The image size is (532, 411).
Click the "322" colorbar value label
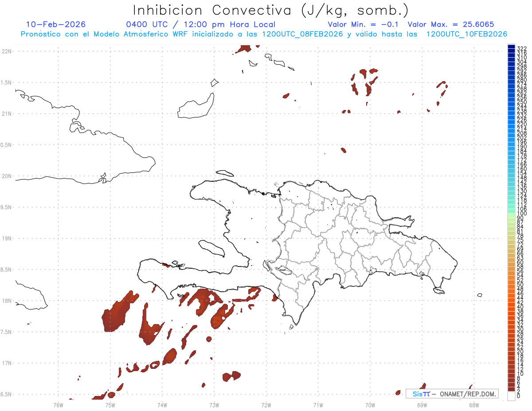coord(522,48)
